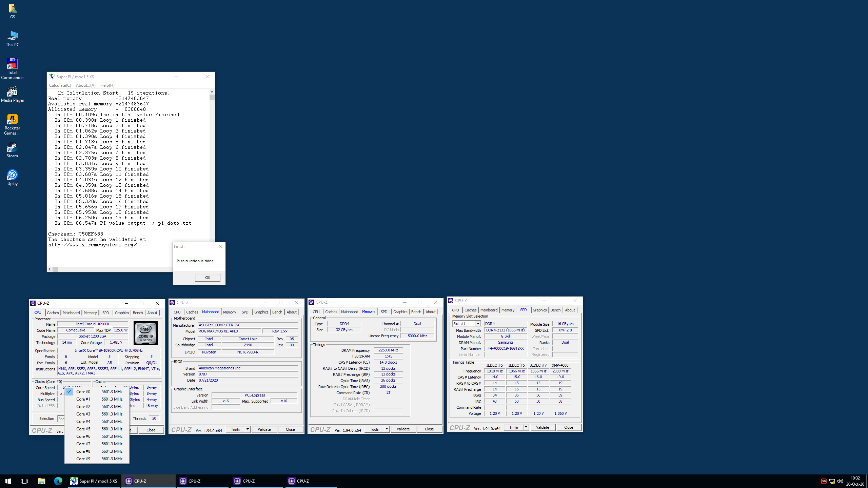The width and height of the screenshot is (868, 488).
Task: Click Super PI horizontal scrollbar left arrow
Action: (x=50, y=269)
